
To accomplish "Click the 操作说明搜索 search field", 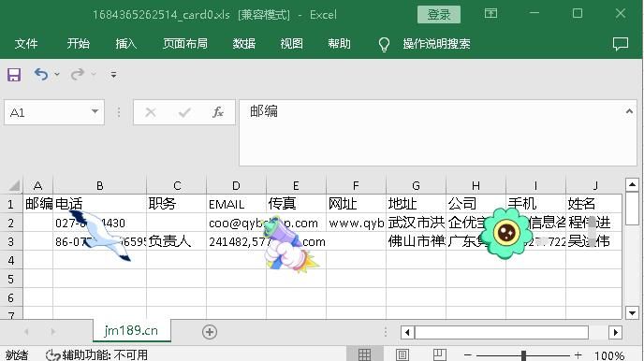I will point(436,43).
